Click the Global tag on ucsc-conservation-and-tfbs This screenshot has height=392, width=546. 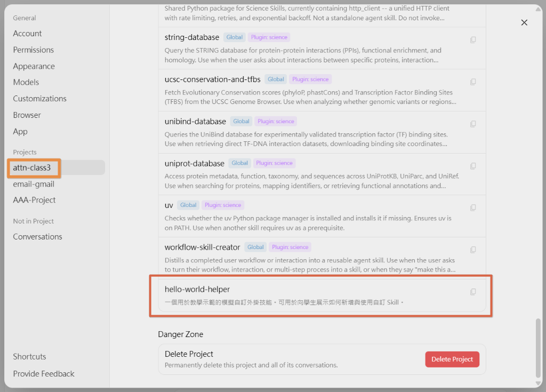(x=276, y=79)
